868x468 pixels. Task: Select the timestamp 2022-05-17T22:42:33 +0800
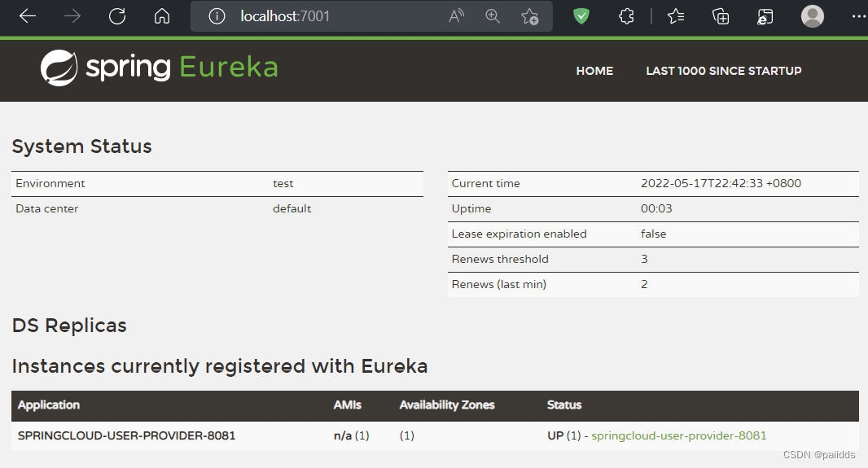click(721, 183)
